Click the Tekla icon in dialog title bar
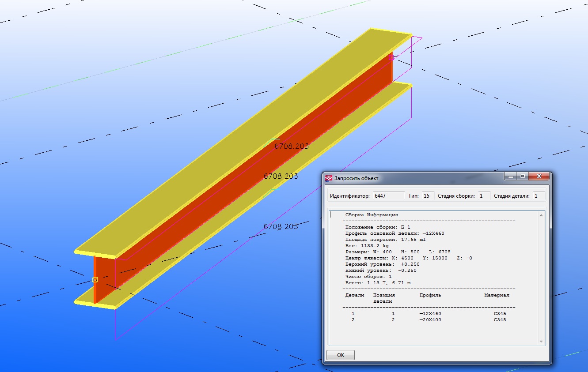 [x=329, y=178]
